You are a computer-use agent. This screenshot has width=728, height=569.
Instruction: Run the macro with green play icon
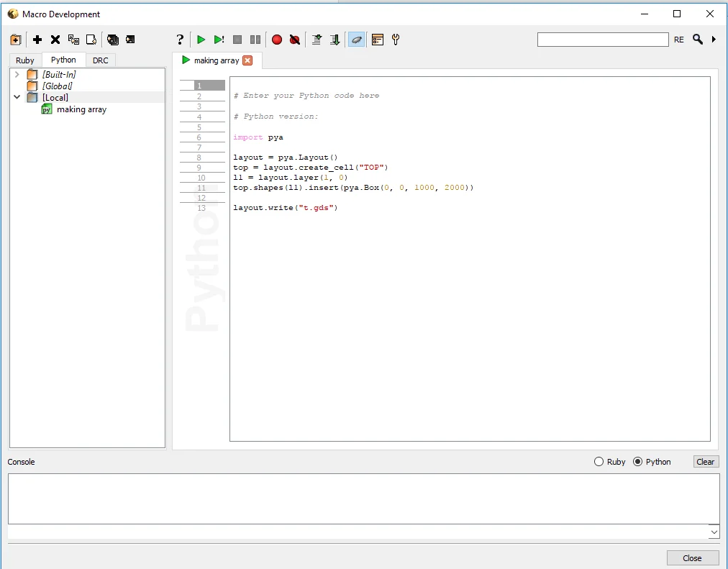click(201, 40)
